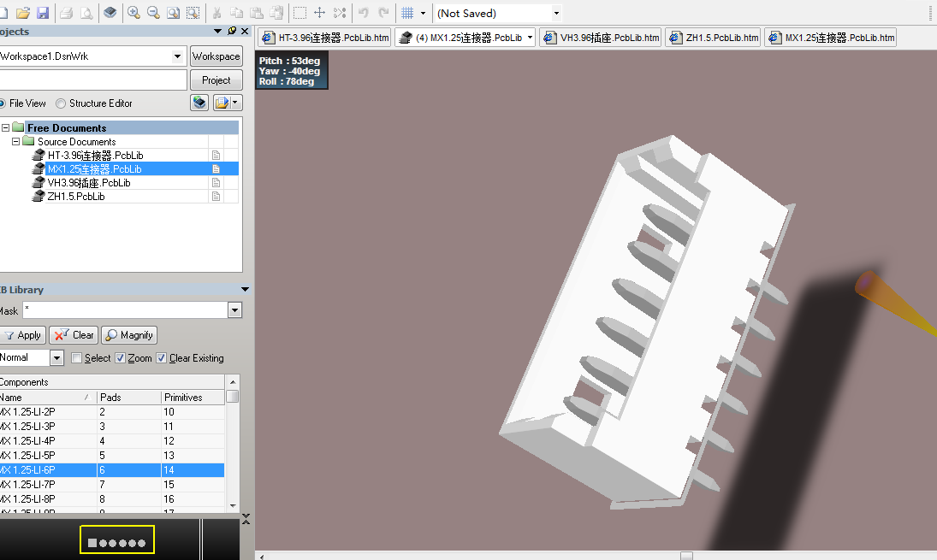Click the Apply filter button
Image resolution: width=937 pixels, height=560 pixels.
click(22, 335)
